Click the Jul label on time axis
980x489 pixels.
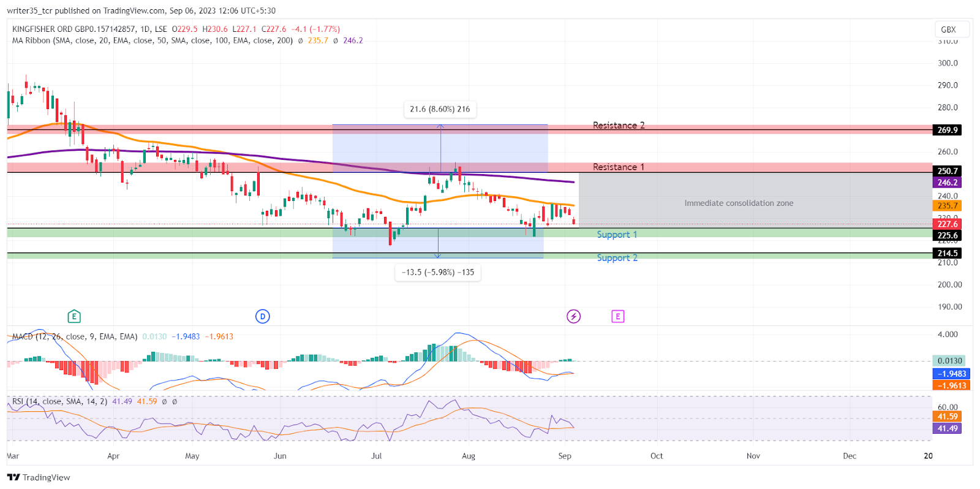click(377, 456)
